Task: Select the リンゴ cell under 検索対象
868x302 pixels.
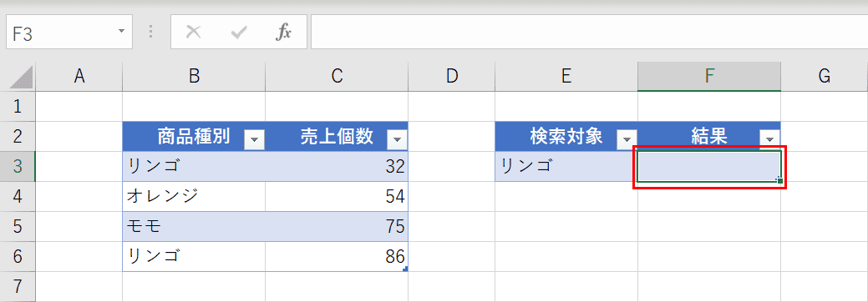Action: (566, 167)
